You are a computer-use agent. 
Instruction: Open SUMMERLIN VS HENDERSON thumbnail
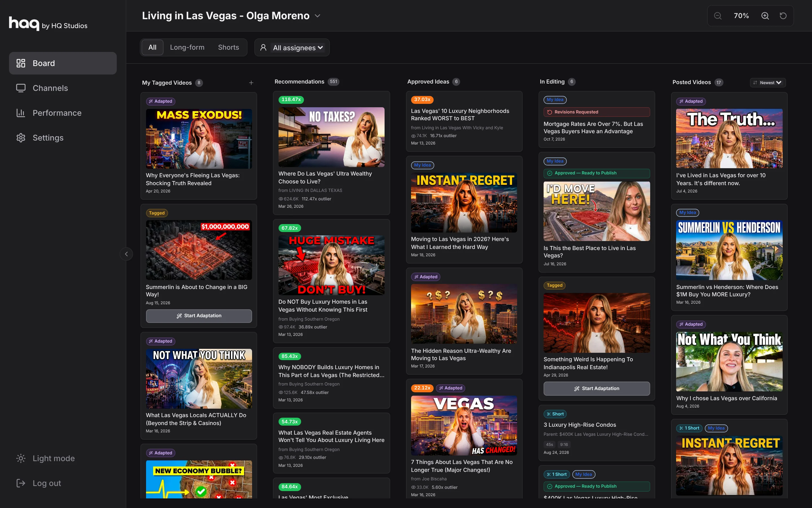tap(729, 250)
